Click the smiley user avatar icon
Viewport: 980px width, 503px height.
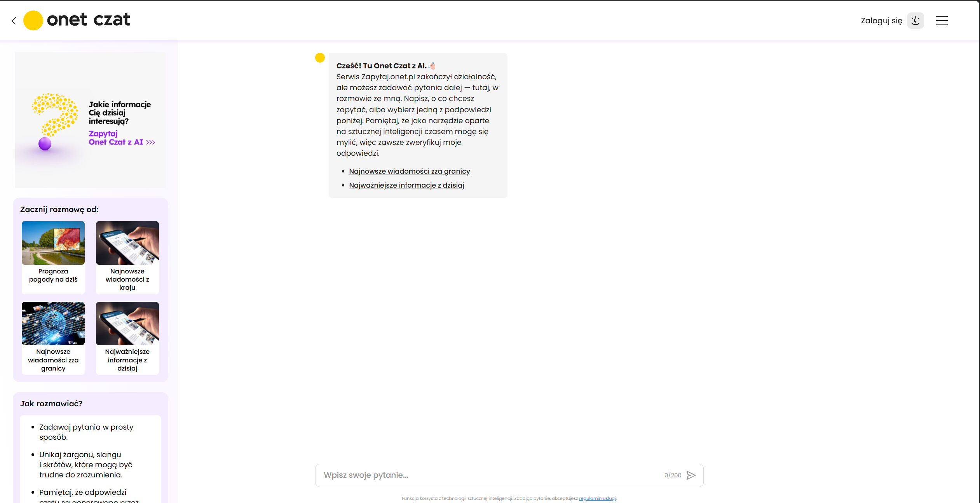tap(915, 21)
